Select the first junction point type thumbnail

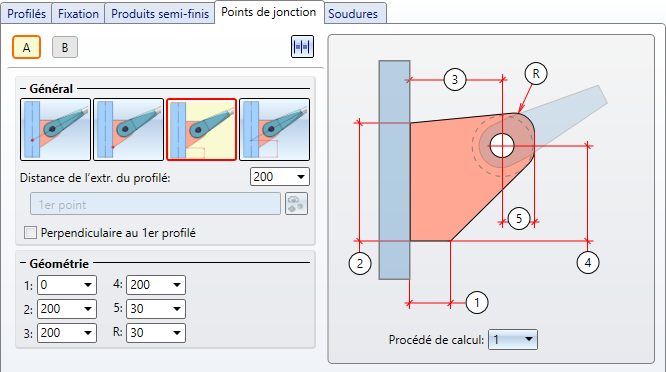click(55, 130)
